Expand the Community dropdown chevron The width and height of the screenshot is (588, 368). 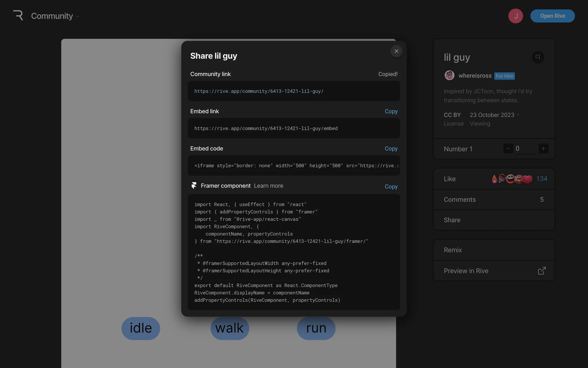click(x=77, y=17)
